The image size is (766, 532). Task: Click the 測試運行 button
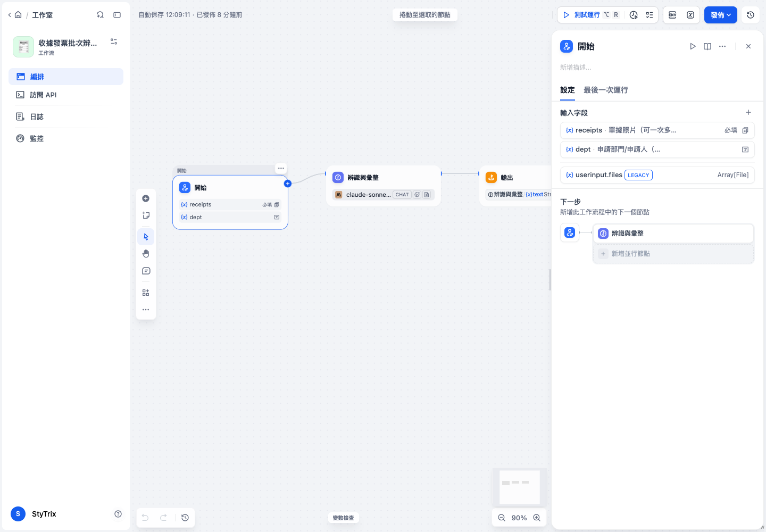pyautogui.click(x=590, y=15)
